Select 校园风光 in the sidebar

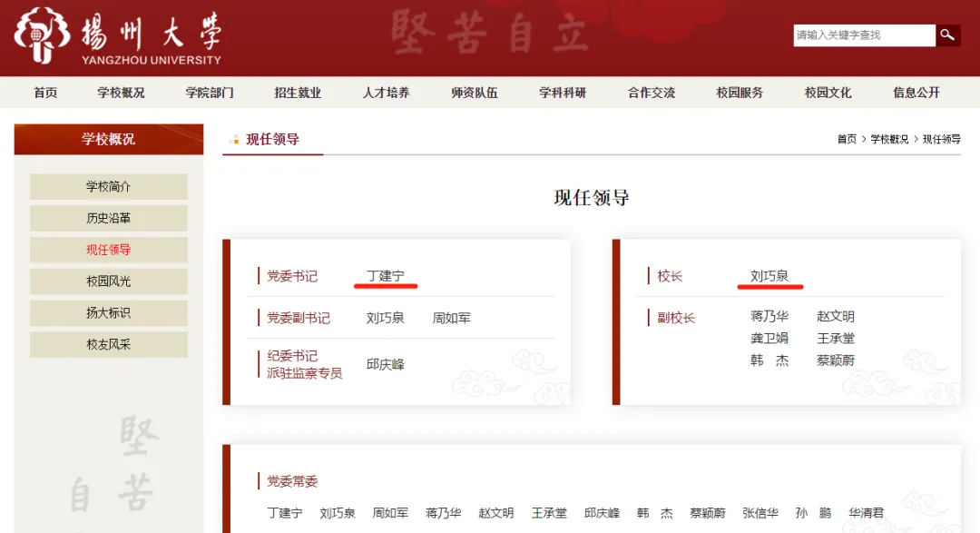click(109, 281)
